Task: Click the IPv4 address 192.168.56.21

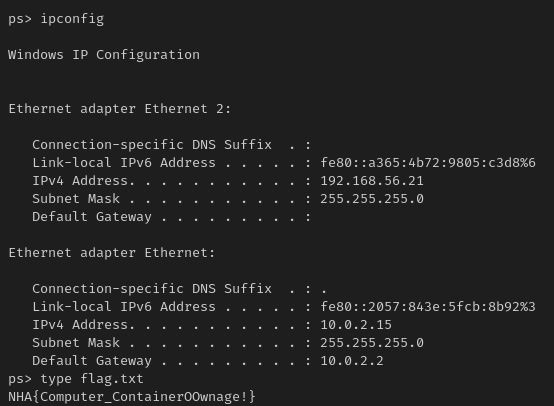Action: [x=372, y=181]
